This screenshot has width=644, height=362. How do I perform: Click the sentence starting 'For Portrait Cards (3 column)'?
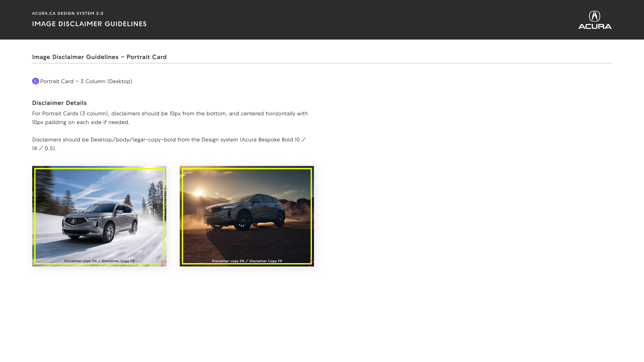pos(170,118)
